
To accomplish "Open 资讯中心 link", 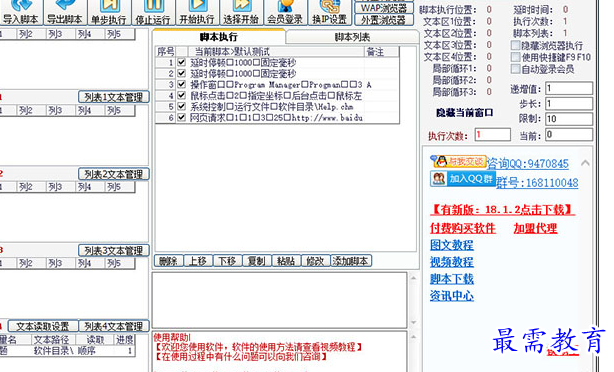I will 452,296.
